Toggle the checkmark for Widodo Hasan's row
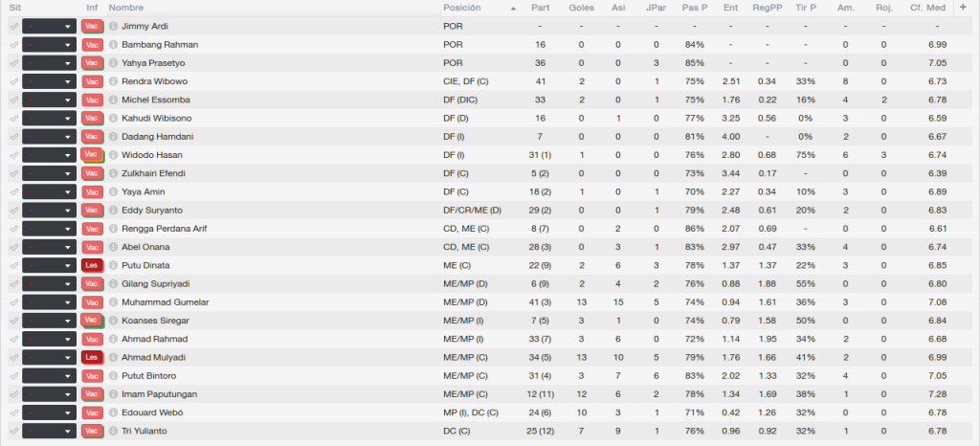This screenshot has width=980, height=446. [x=13, y=155]
